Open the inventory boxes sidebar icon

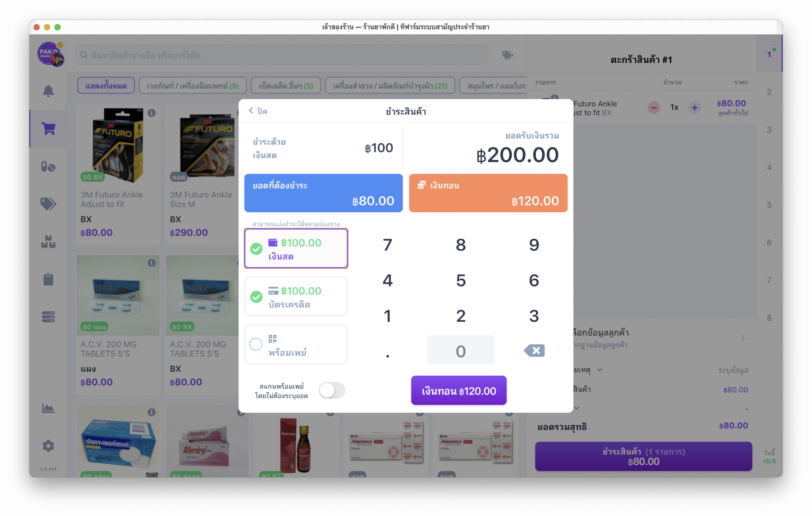48,242
